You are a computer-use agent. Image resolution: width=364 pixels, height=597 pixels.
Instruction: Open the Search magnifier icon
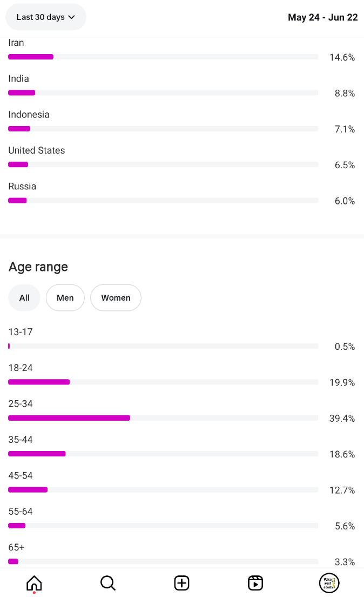pos(108,583)
